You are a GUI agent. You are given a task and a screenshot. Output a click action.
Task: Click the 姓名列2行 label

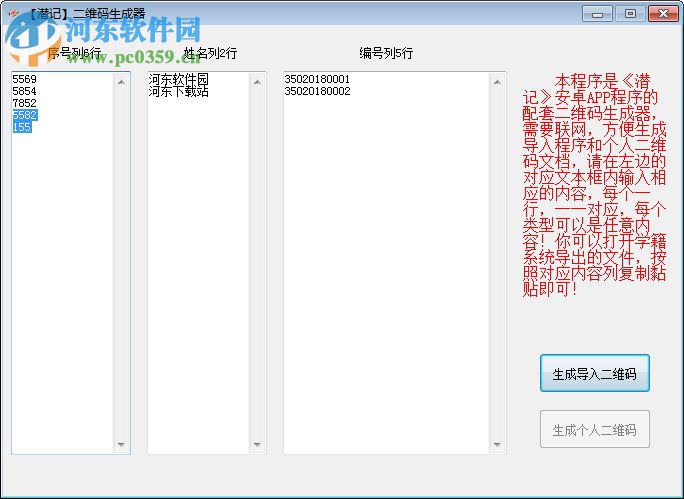(x=210, y=53)
